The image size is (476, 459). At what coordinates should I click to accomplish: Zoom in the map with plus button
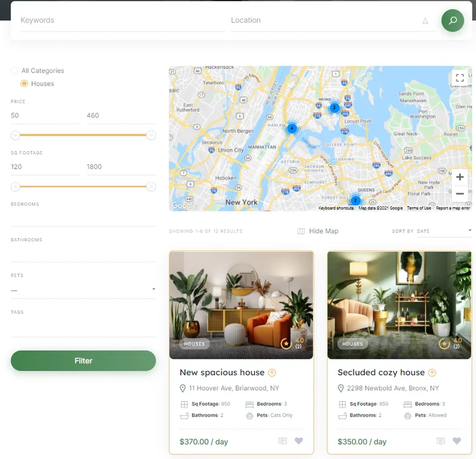click(x=459, y=177)
